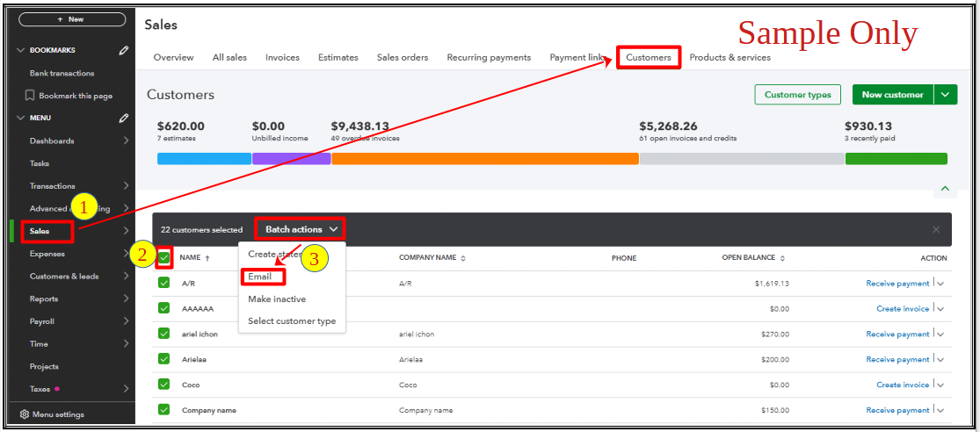Expand the Expenses submenu arrow
This screenshot has height=432, width=980.
126,254
